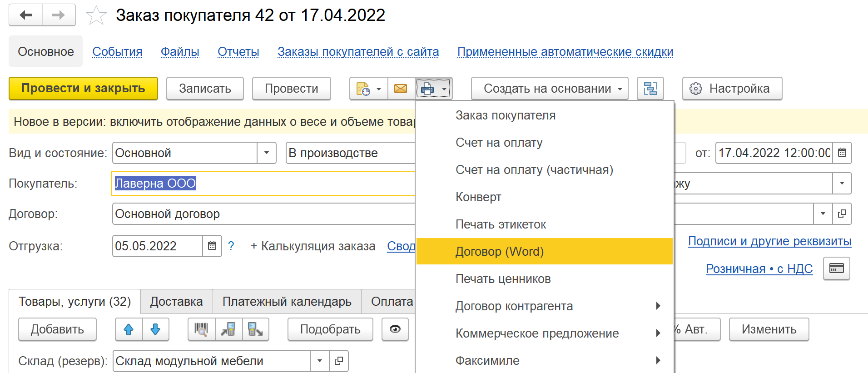Viewport: 868px width, 373px height.
Task: Click the data collection terminal icon
Action: pos(228,329)
